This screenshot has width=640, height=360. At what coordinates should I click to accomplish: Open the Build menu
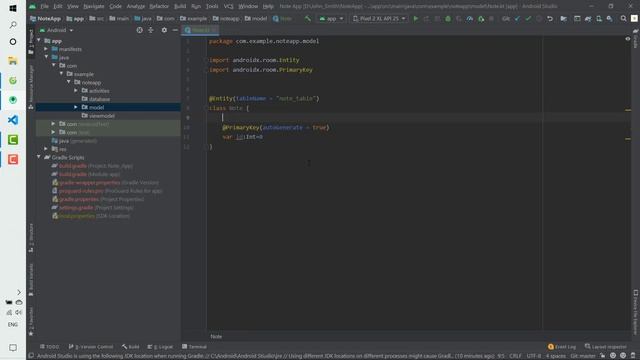tap(180, 7)
